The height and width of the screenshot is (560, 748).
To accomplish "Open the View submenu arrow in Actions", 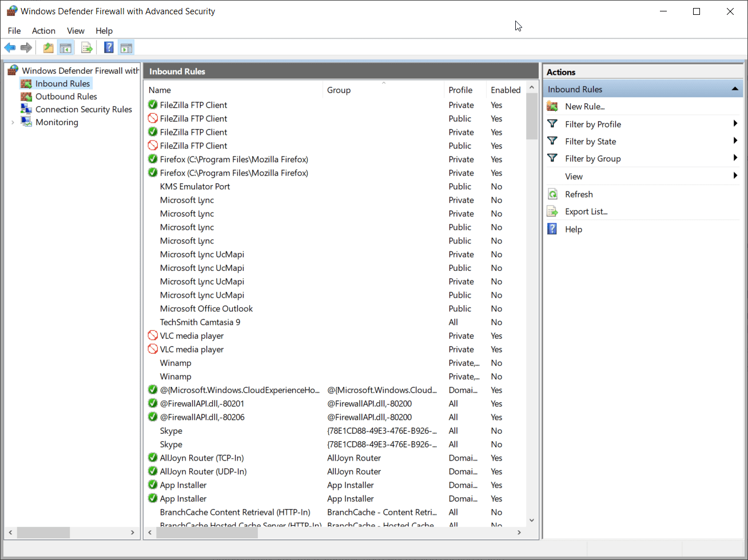I will point(735,176).
